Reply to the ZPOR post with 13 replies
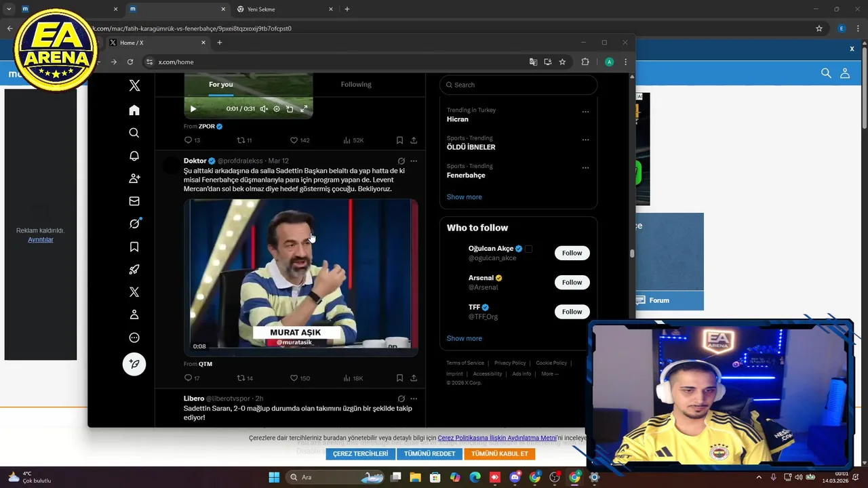Viewport: 868px width, 488px height. (192, 140)
